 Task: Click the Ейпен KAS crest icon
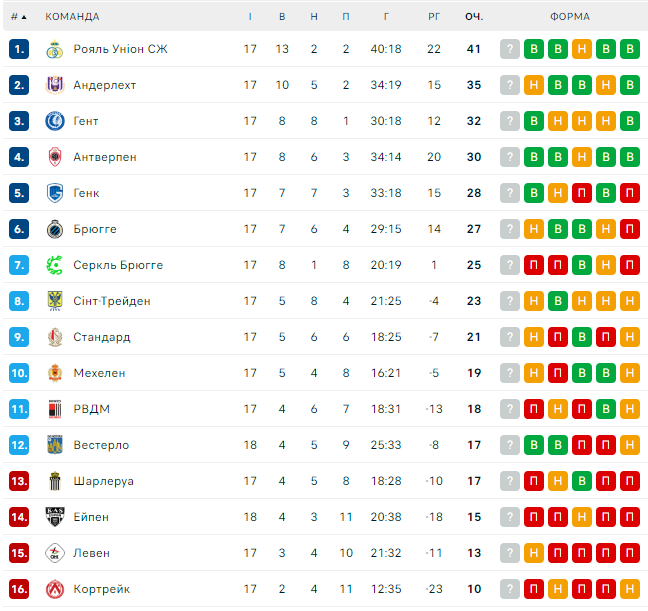tap(55, 517)
